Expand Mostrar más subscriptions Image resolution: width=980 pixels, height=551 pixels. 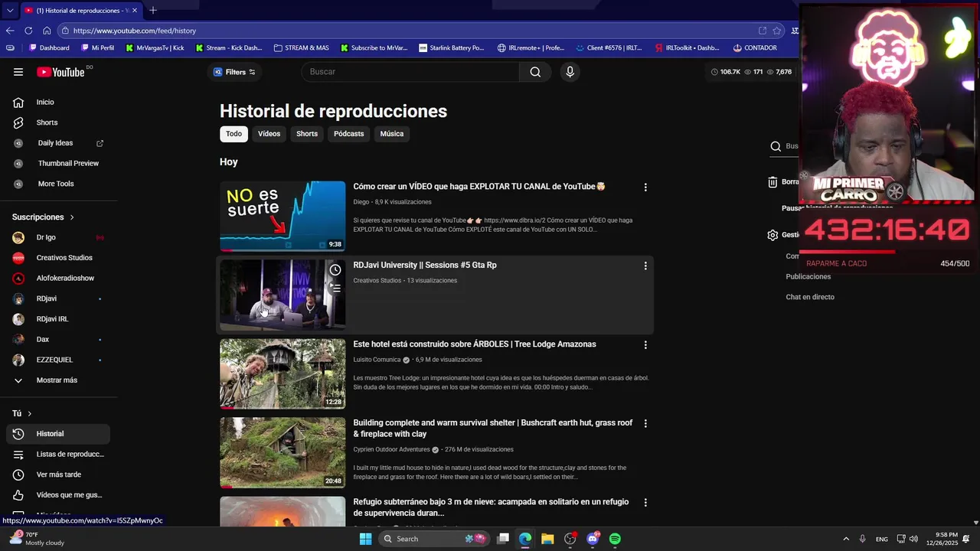(x=58, y=380)
